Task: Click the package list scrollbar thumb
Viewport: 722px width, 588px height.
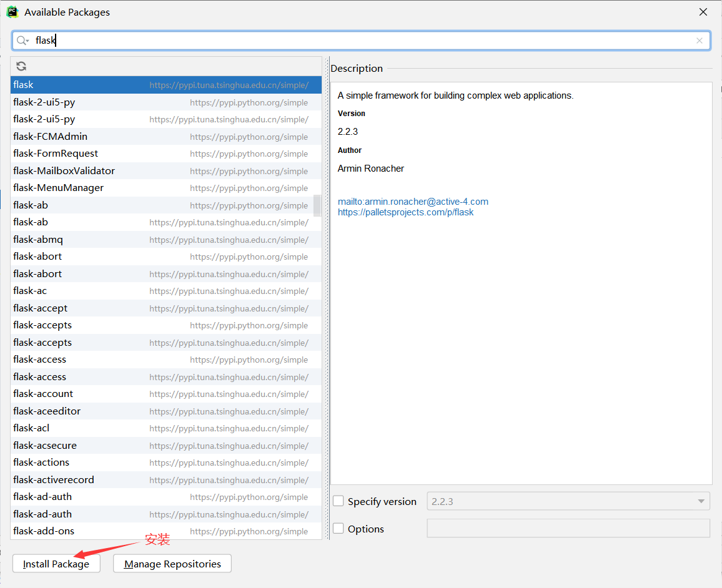Action: [x=317, y=205]
